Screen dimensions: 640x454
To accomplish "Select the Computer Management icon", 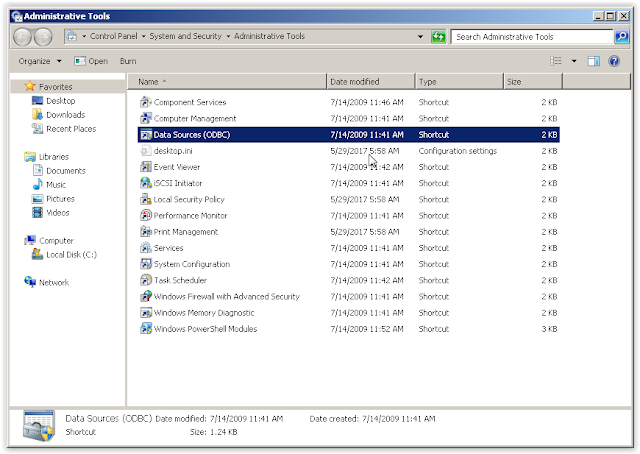I will [x=146, y=118].
